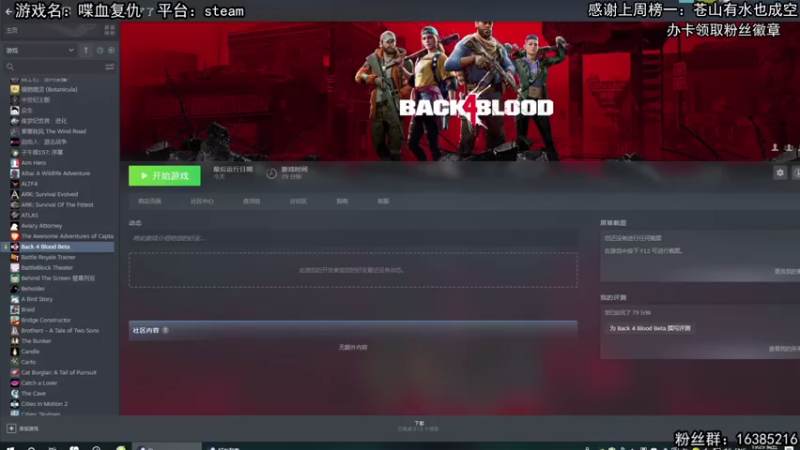
Task: Click the green 开始游戏 play button
Action: [164, 176]
